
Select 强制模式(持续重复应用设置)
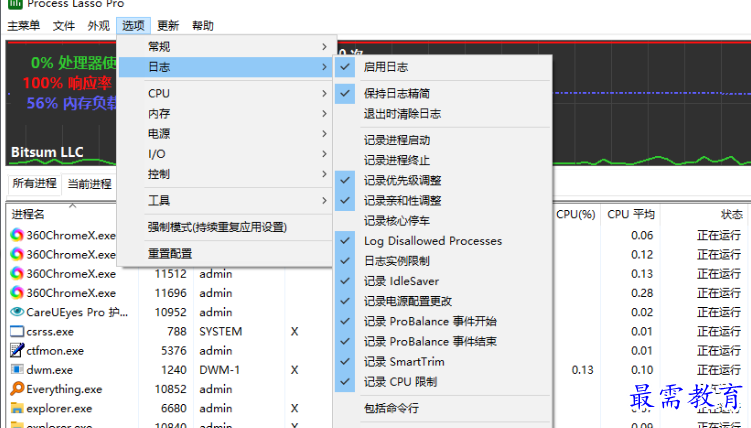click(x=225, y=227)
